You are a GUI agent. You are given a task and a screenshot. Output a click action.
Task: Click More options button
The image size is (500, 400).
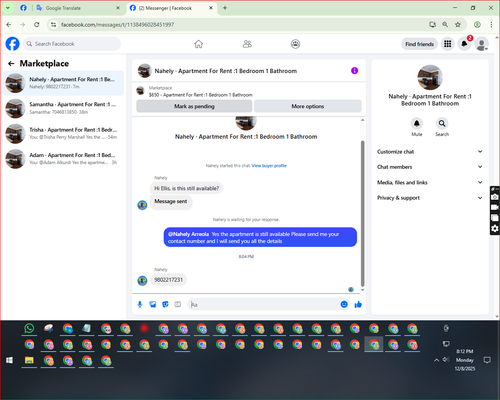308,106
